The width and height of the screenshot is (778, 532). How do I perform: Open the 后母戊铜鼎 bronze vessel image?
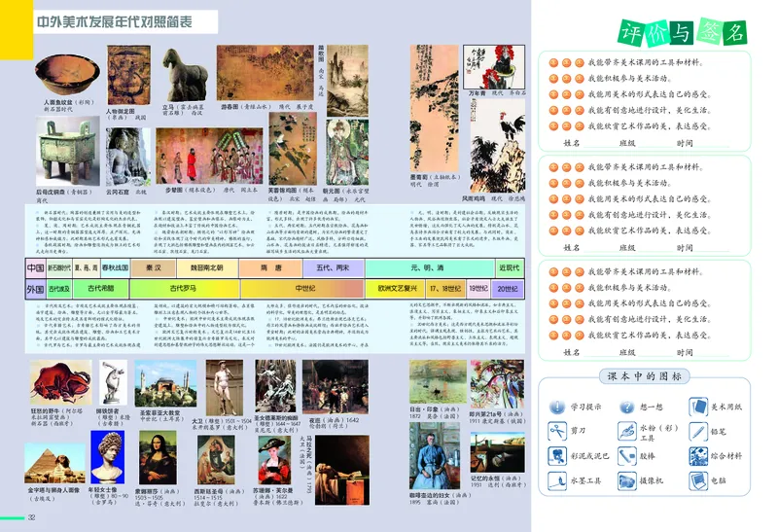[x=67, y=152]
